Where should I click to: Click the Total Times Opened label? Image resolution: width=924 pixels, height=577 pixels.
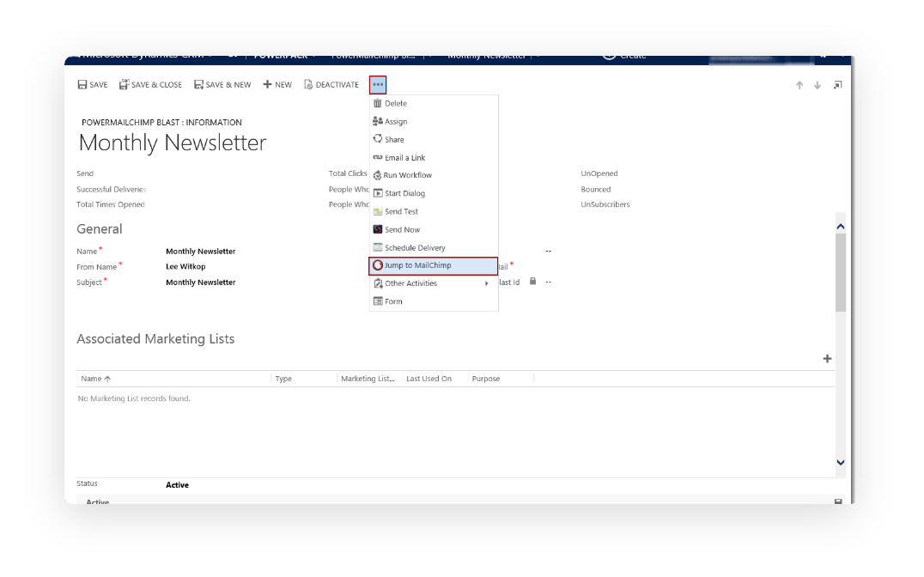111,205
